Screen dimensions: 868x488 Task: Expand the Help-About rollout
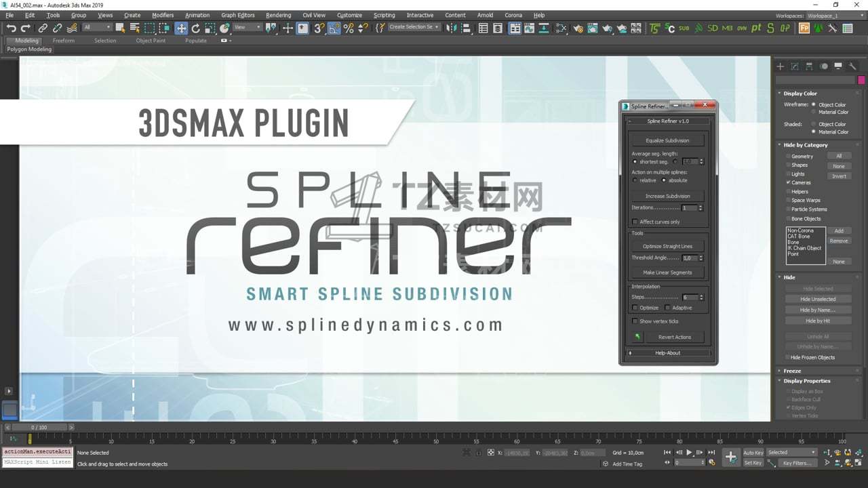[x=668, y=352]
